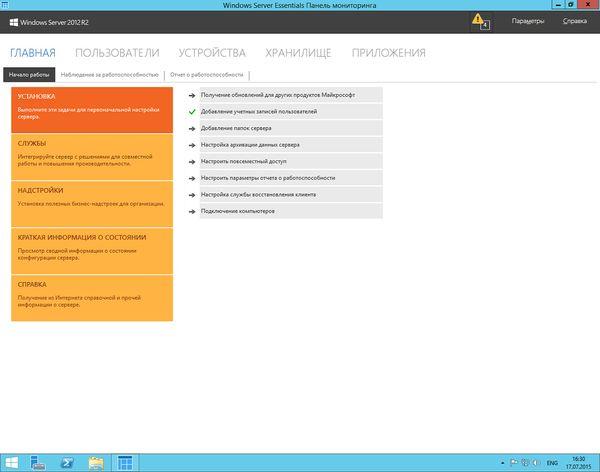
Task: Click the window system menu icon
Action: (x=4, y=5)
